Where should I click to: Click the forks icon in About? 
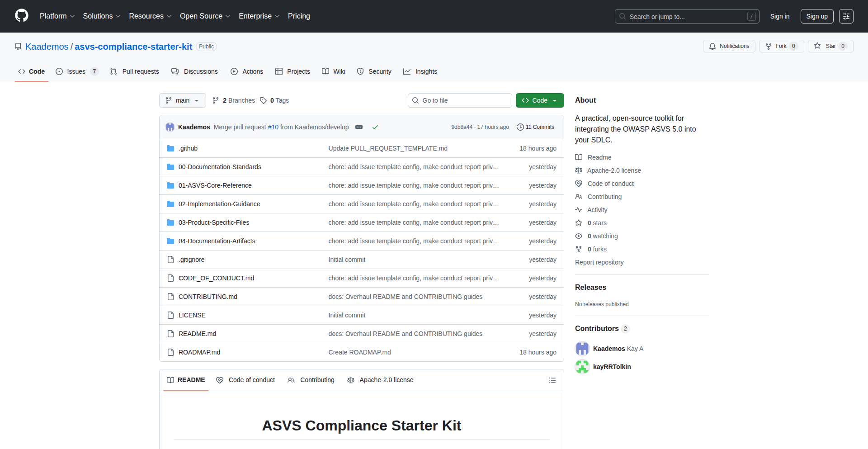[579, 249]
